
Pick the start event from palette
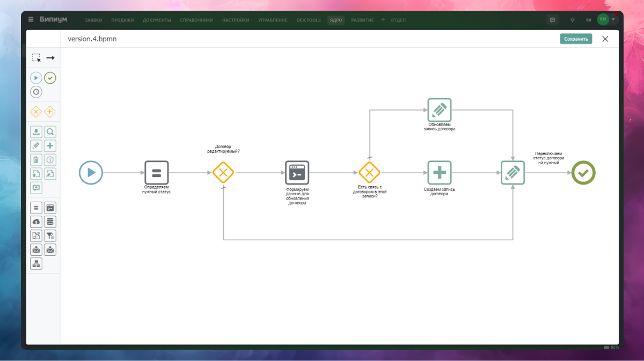(x=36, y=78)
